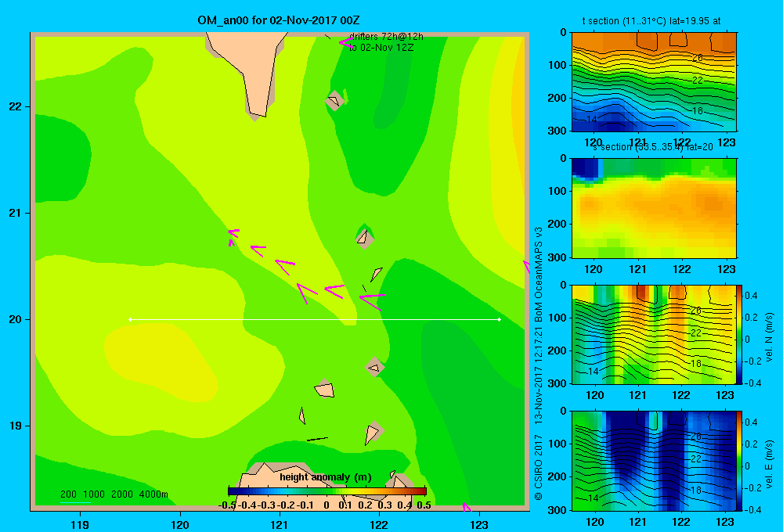Click the '-0.5' tick on the height anomaly scale
The image size is (783, 532).
coord(227,505)
